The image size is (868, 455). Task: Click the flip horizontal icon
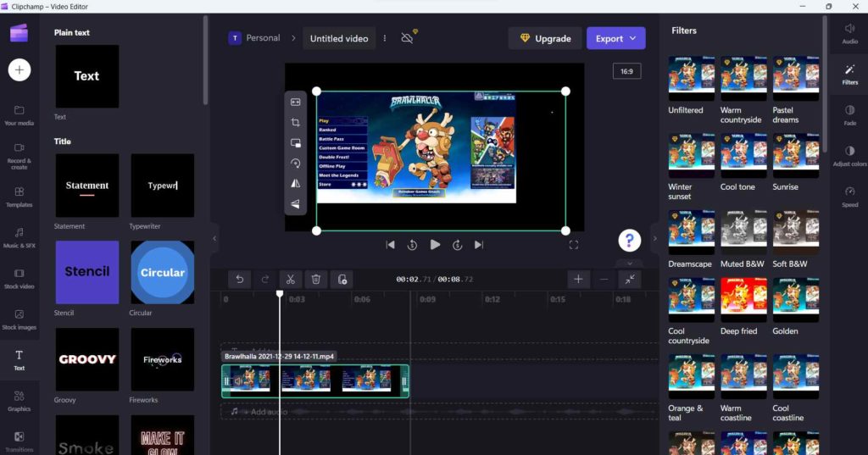point(296,184)
